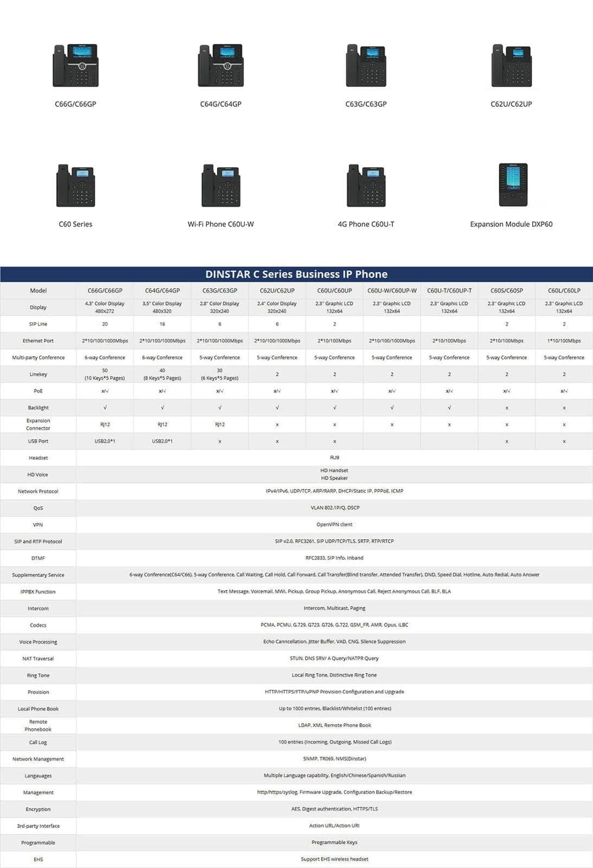593x868 pixels.
Task: Click the 'Multi-party Conference' row label
Action: (x=38, y=358)
